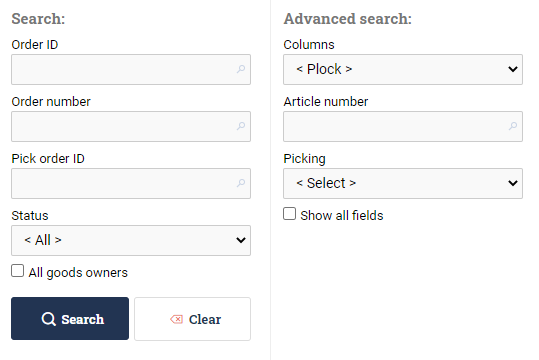The image size is (539, 360).
Task: Click the Show all fields label text
Action: click(x=342, y=216)
